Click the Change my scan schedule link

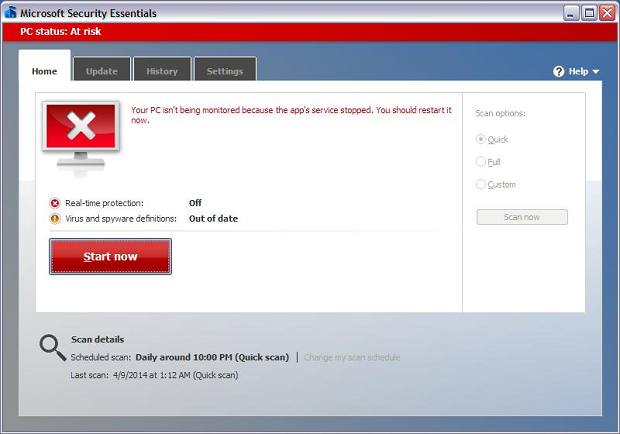352,357
